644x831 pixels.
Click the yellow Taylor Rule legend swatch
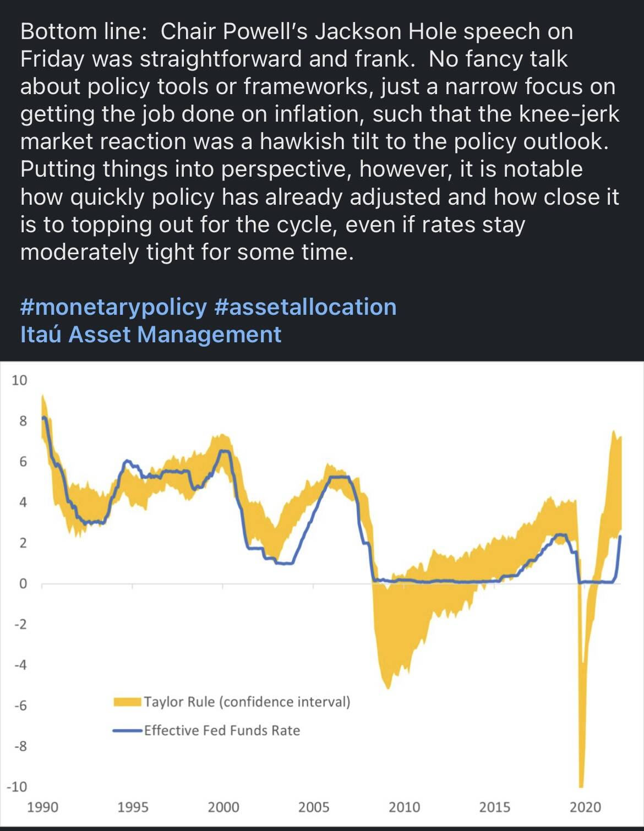(x=127, y=702)
